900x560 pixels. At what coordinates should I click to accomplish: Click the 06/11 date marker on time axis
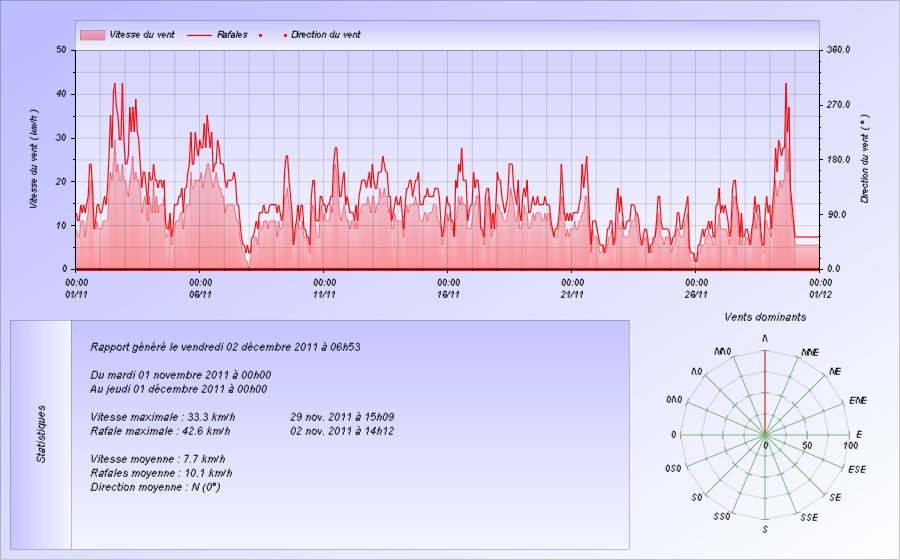[x=200, y=294]
